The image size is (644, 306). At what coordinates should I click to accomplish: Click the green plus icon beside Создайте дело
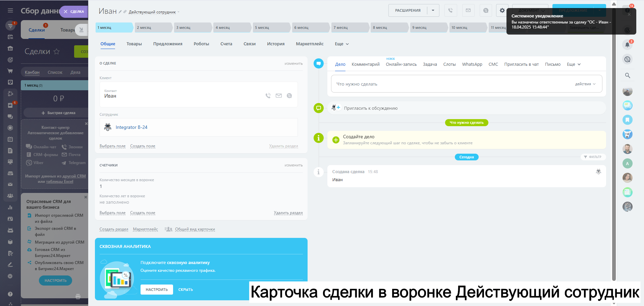[x=336, y=140]
